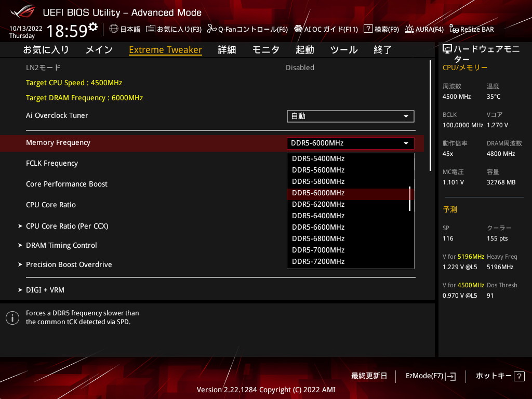Open 検索(F9) search
This screenshot has height=399, width=532.
click(x=381, y=29)
